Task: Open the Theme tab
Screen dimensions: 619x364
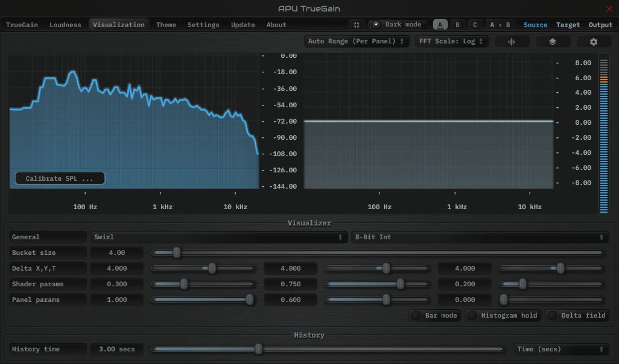Action: 166,25
